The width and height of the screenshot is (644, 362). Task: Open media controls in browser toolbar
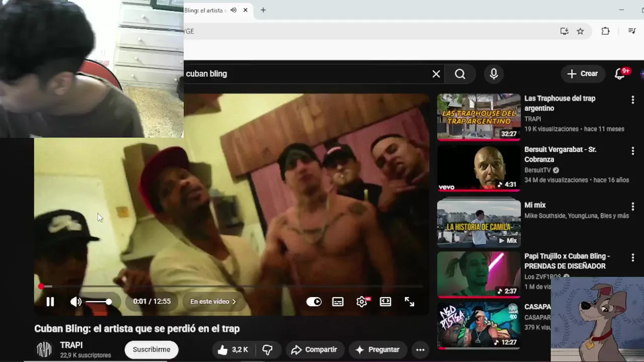pos(632,31)
